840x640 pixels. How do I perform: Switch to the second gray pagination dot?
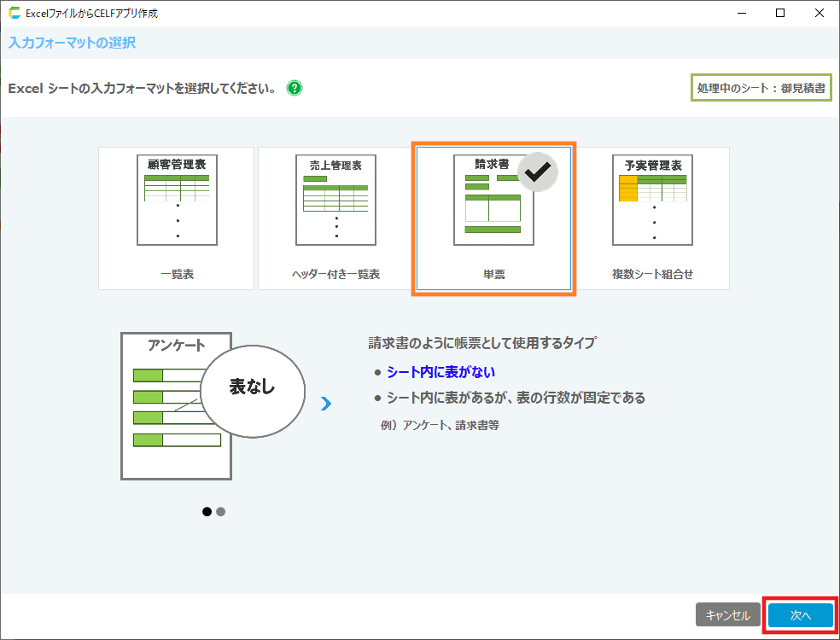221,511
